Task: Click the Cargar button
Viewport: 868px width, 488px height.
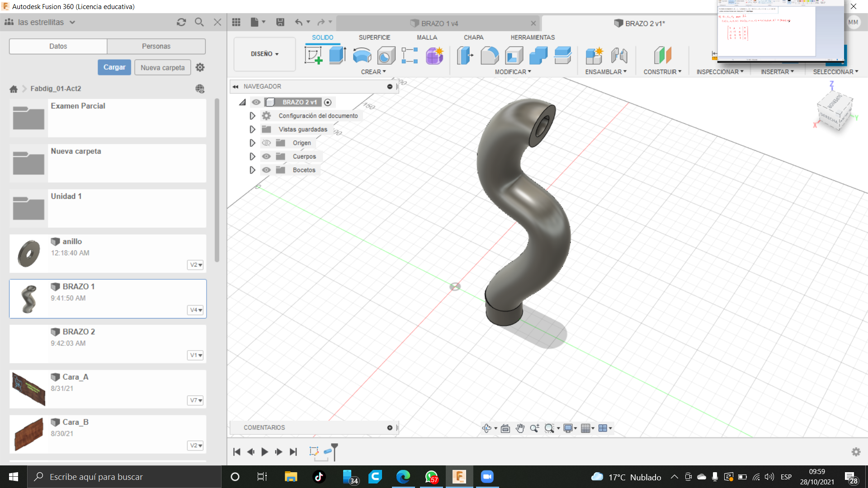Action: [x=114, y=67]
